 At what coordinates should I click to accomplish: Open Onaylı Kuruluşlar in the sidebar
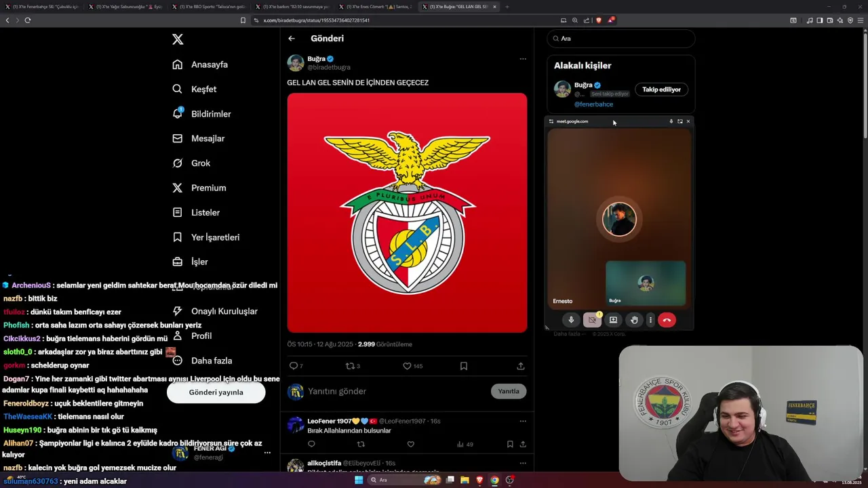[215, 311]
